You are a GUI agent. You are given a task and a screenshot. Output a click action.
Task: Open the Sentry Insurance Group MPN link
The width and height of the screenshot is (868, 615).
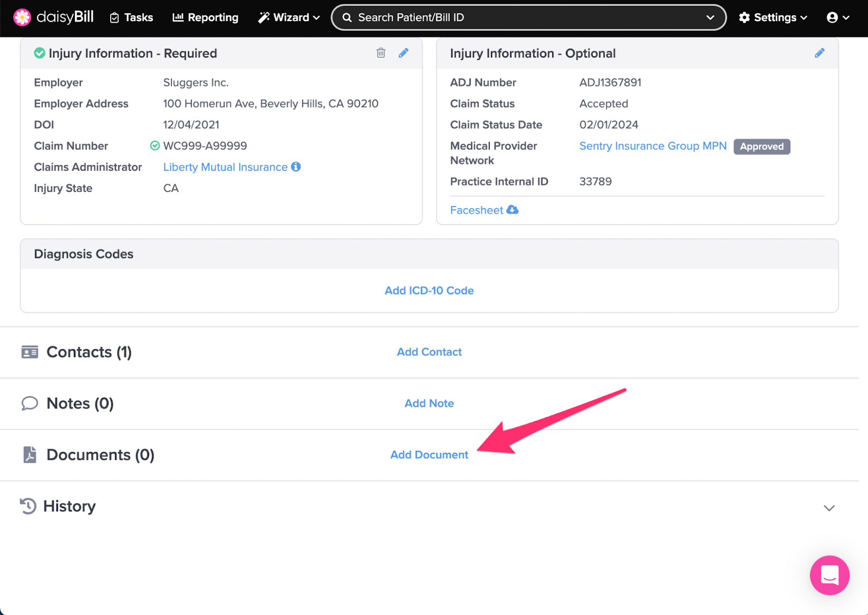point(653,146)
